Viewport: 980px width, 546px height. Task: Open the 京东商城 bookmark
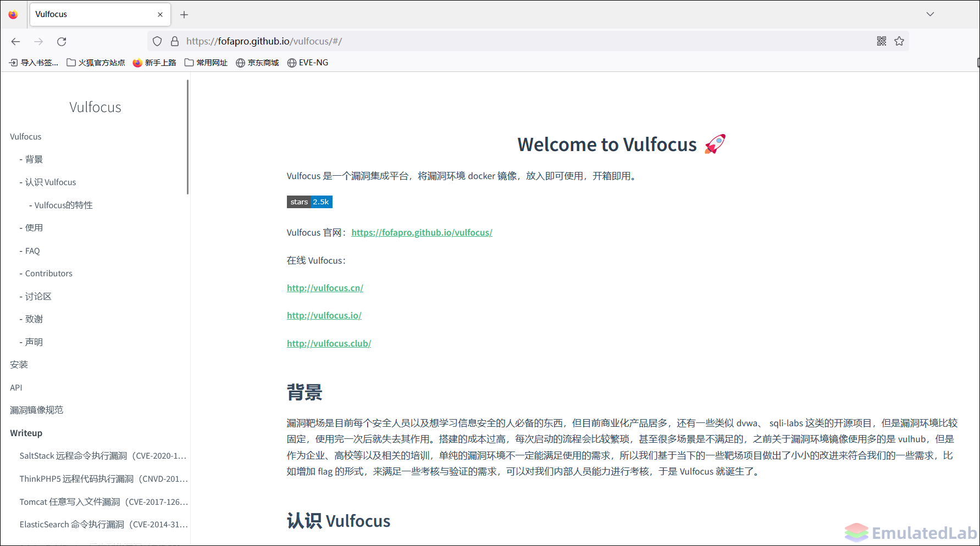(x=257, y=63)
